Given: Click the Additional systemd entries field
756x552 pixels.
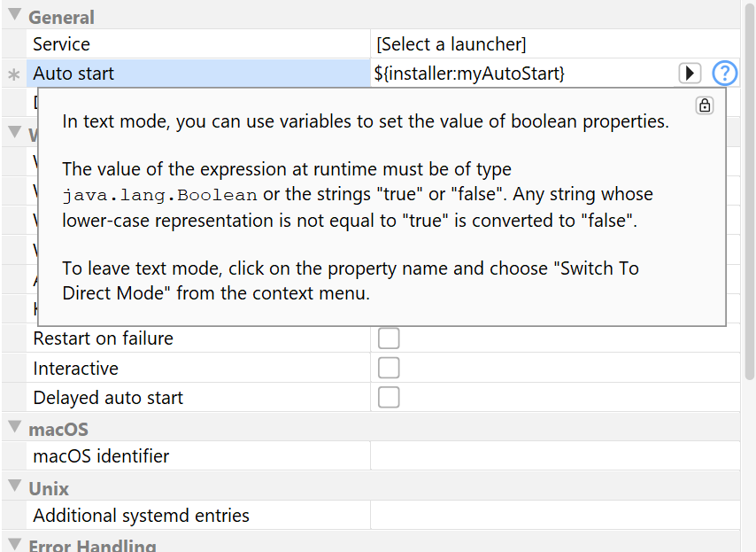Looking at the screenshot, I should click(x=553, y=515).
